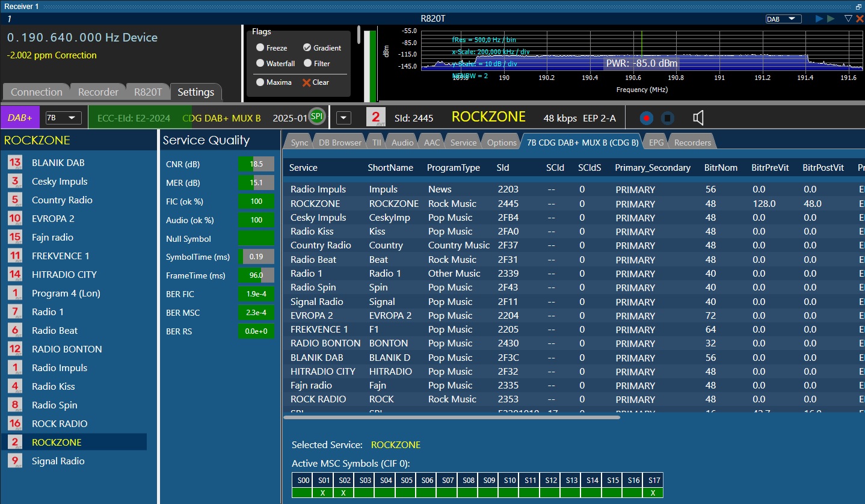The width and height of the screenshot is (865, 504).
Task: Select Cesky Impuls service icon 3
Action: point(15,181)
